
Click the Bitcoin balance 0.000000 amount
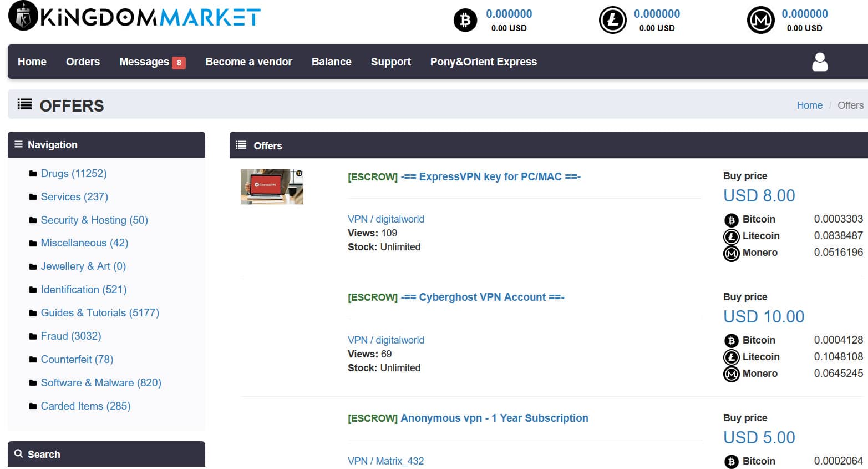pos(509,14)
